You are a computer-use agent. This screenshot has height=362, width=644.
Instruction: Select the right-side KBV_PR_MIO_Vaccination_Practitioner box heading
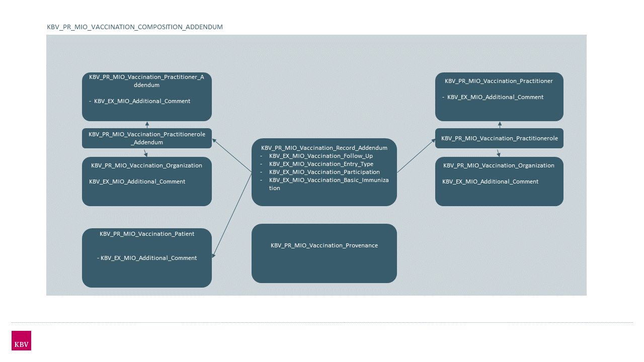(499, 81)
